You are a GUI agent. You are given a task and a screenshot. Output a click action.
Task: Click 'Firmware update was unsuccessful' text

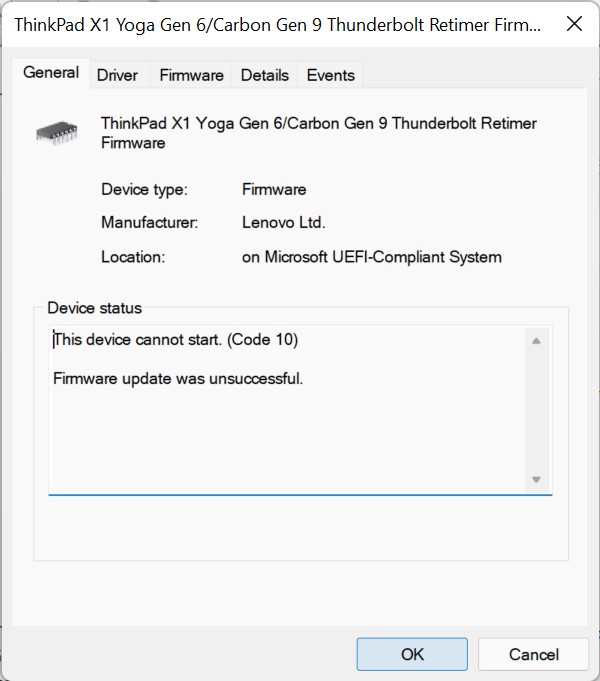click(x=178, y=379)
